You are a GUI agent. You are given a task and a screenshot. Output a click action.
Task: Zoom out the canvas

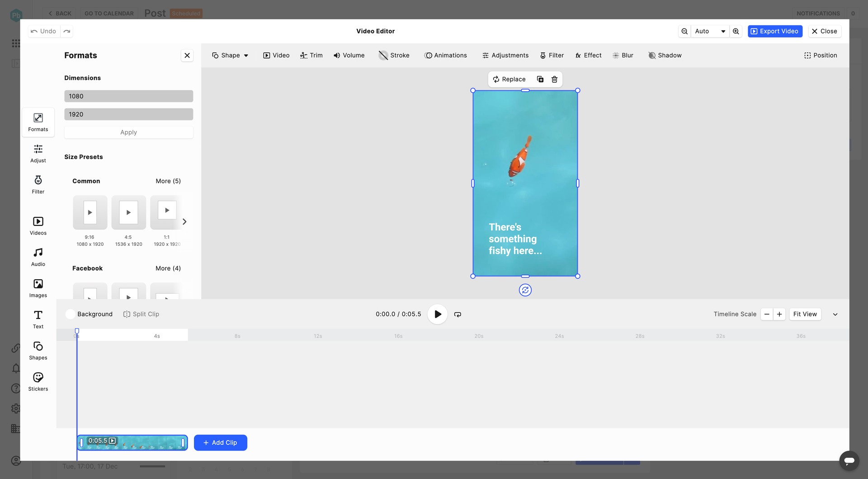(684, 31)
